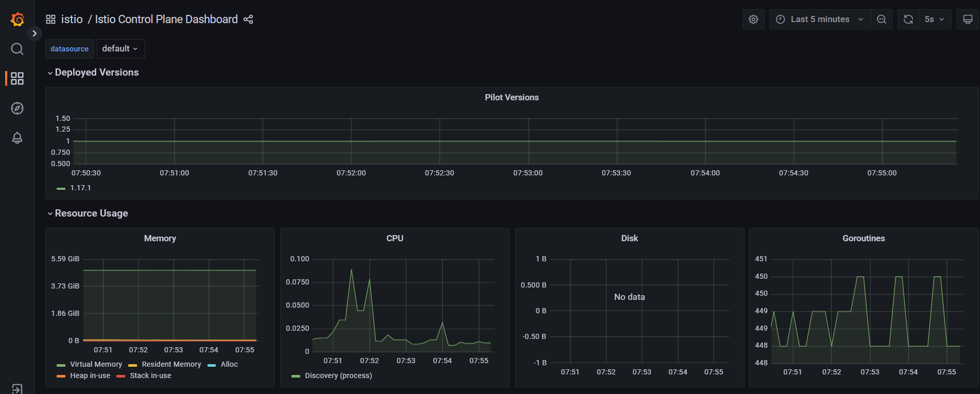Screen dimensions: 980x394
Task: Click the 5.59 GiB label on Memory axis
Action: (65, 259)
